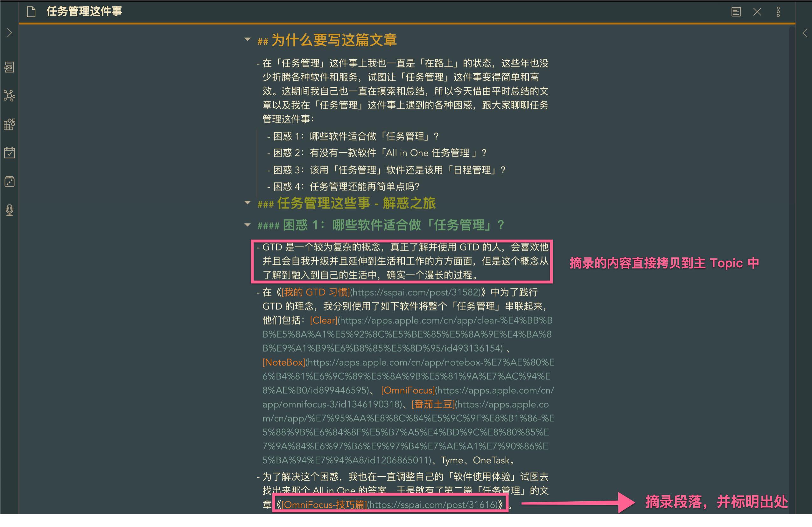Fold the 任务管理这些事 - 解惑之旅 heading

click(248, 203)
